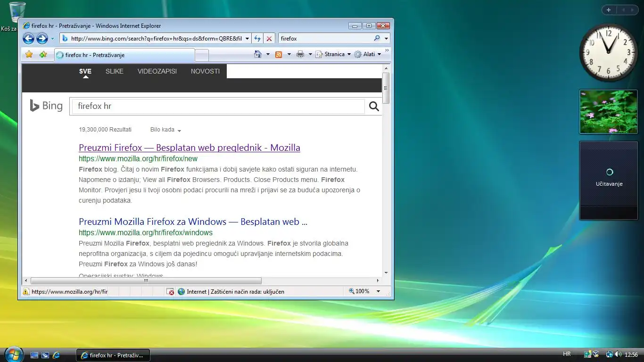Refresh the page with the Refresh icon

[x=257, y=39]
